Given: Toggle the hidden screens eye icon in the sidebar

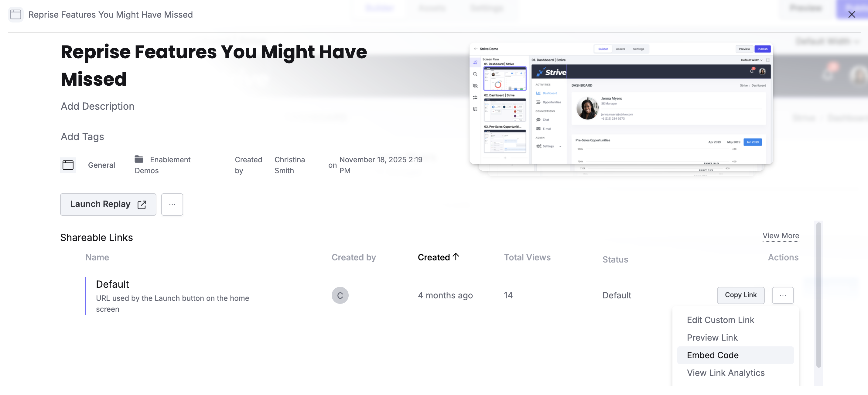Looking at the screenshot, I should (475, 86).
